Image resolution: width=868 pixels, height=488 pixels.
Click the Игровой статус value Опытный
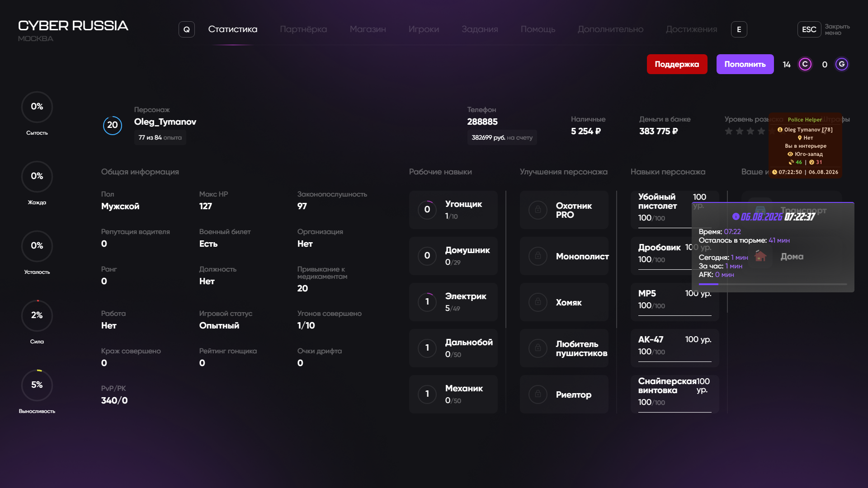pos(219,325)
